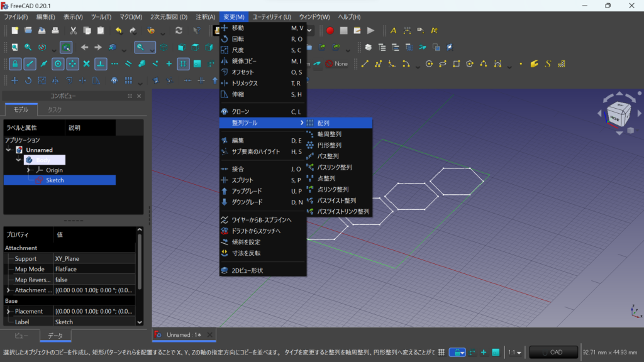Click the Draft Point tool icon

coord(521,63)
